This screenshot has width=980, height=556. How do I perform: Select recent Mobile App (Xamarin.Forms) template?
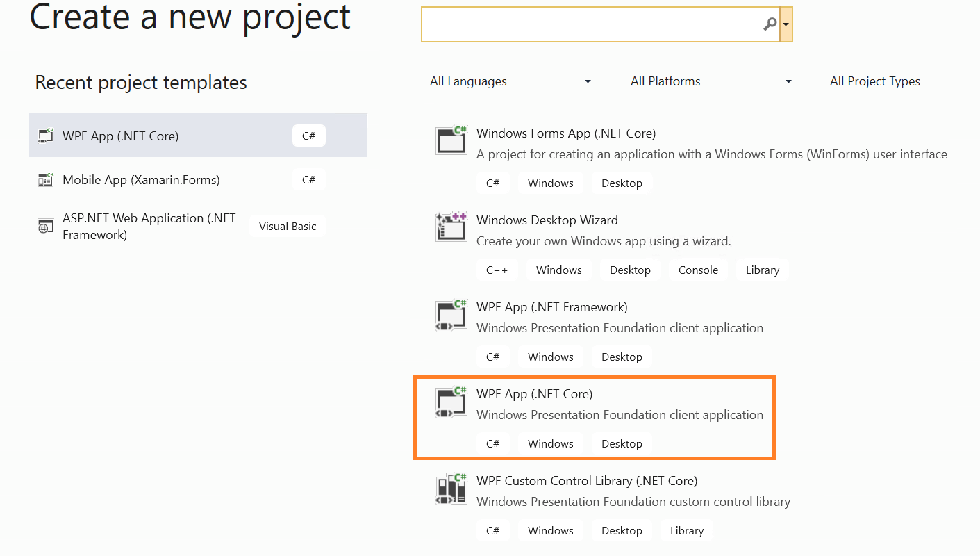[x=141, y=180]
